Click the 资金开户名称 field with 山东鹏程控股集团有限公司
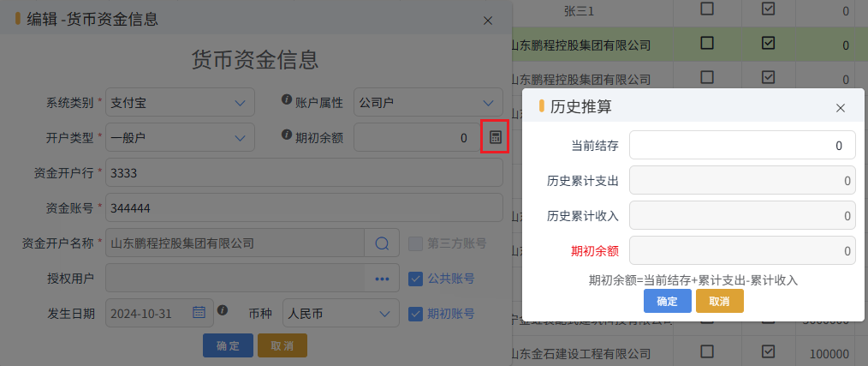868x366 pixels. click(x=235, y=243)
